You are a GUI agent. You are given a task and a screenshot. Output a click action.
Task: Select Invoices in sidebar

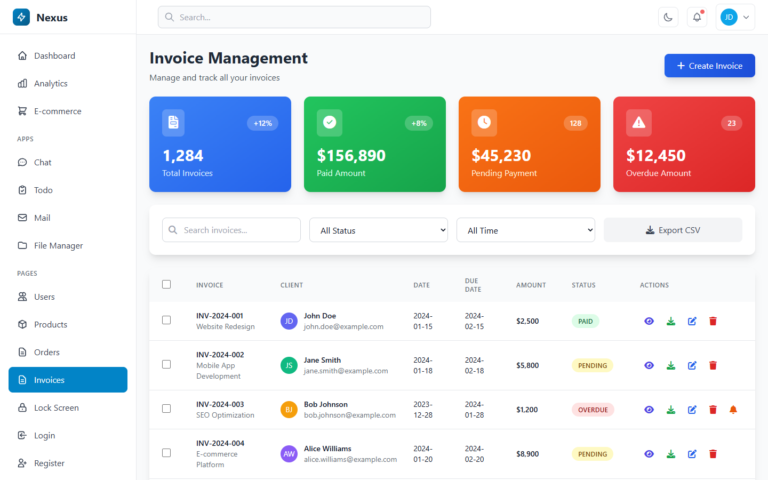(68, 380)
